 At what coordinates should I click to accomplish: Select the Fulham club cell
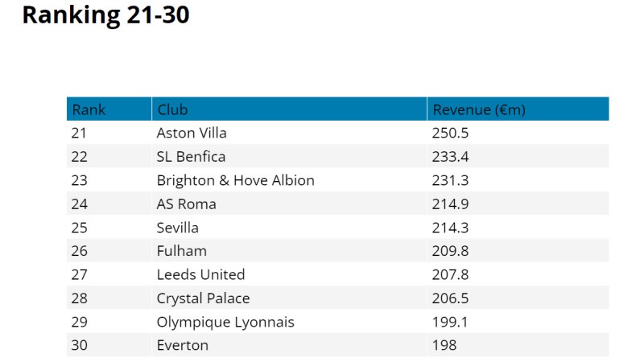pos(290,251)
